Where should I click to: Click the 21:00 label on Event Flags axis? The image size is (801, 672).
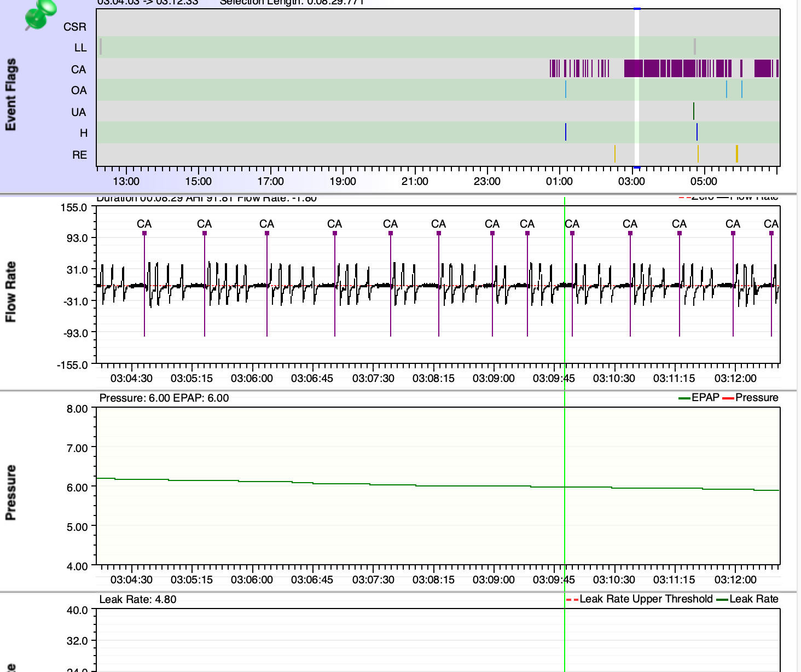(x=415, y=181)
